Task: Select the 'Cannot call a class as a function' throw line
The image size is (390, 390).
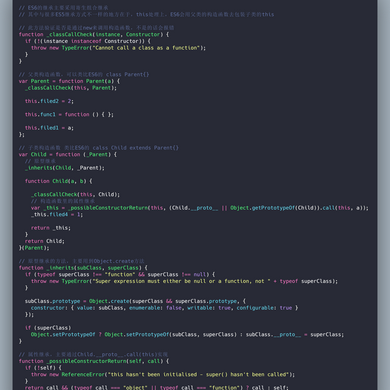Action: tap(118, 48)
